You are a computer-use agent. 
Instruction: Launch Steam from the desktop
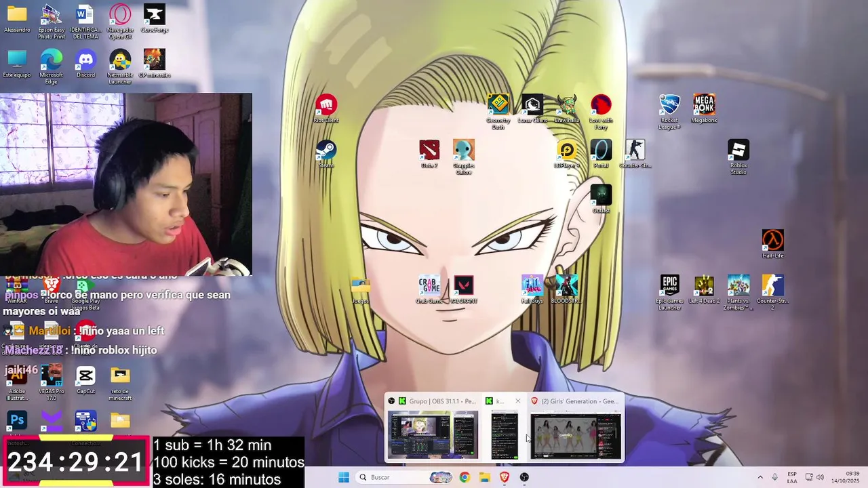pos(326,154)
